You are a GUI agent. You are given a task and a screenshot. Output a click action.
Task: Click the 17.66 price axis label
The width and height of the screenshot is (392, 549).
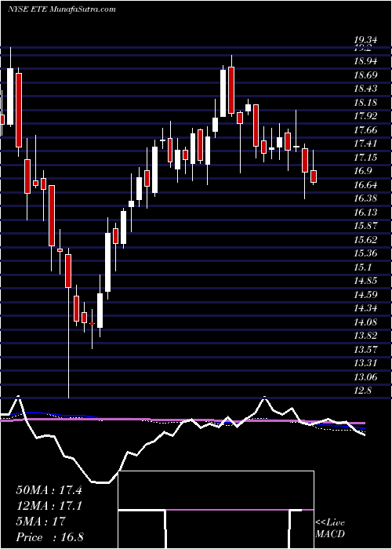pyautogui.click(x=365, y=130)
